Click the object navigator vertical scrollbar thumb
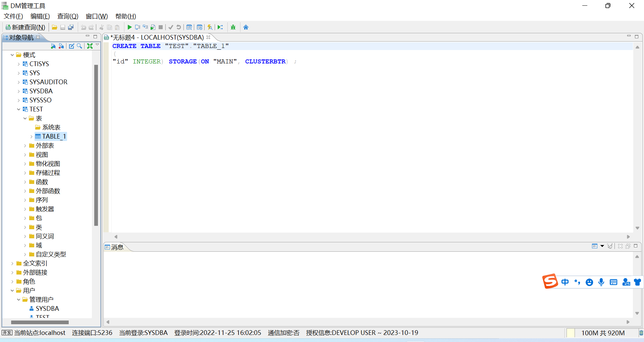The height and width of the screenshot is (342, 644). [x=96, y=145]
